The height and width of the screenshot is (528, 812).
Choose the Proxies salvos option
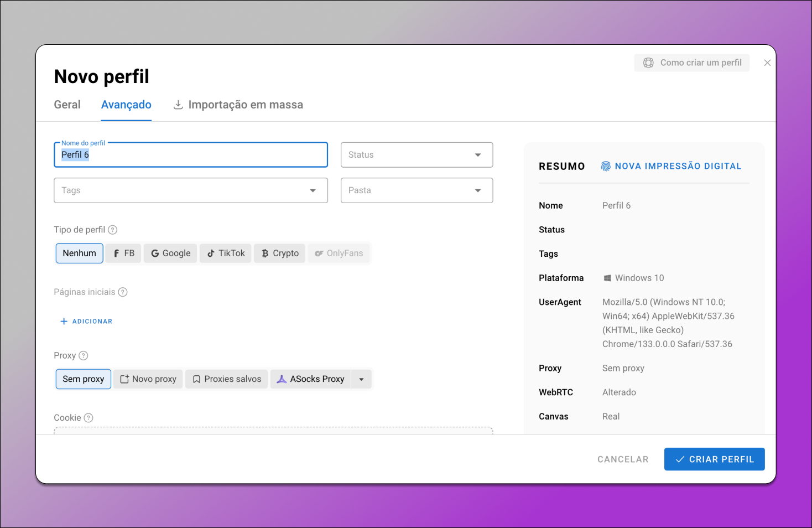tap(227, 379)
